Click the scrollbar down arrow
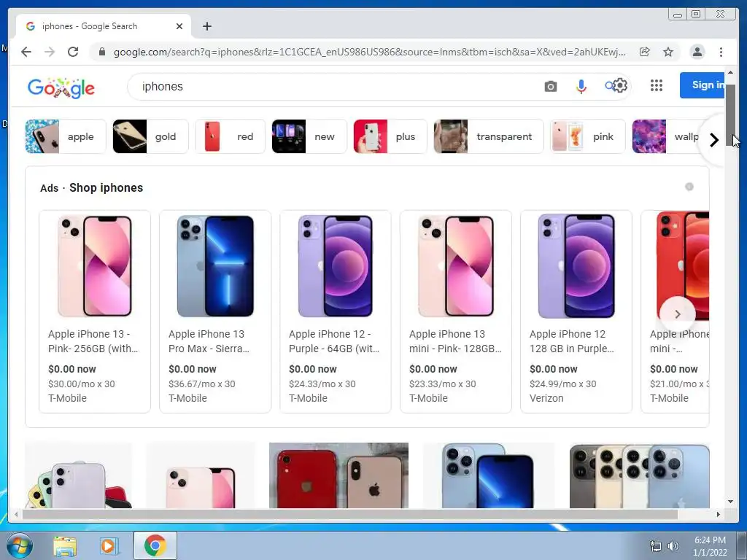The height and width of the screenshot is (560, 747). [730, 502]
